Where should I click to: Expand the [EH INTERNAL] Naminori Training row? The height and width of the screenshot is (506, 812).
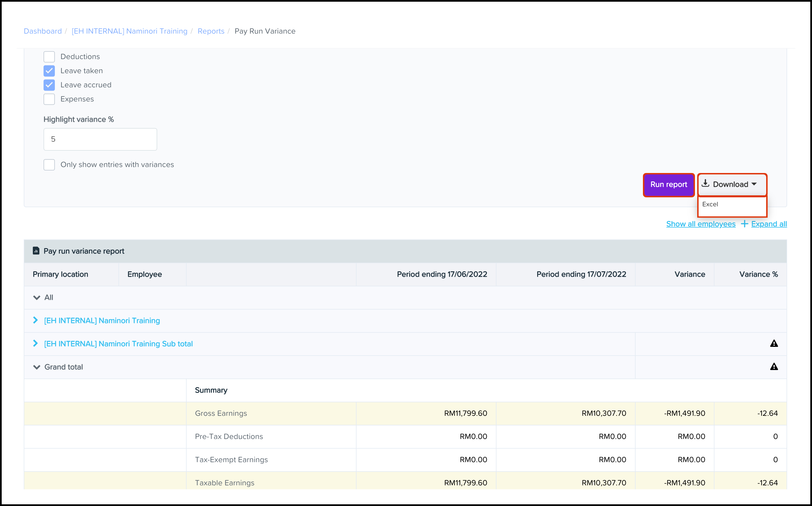[x=35, y=320]
